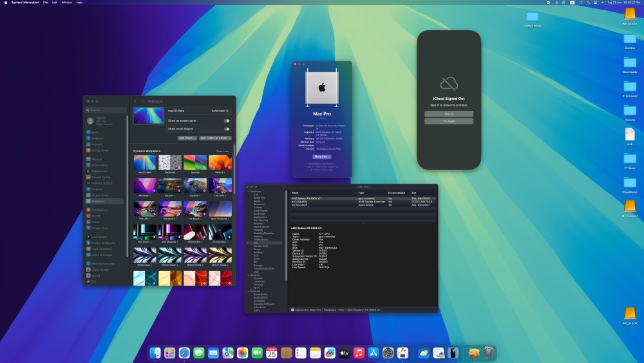Screen dimensions: 644x363
Task: Click Sign In on iCloud panel
Action: [449, 114]
